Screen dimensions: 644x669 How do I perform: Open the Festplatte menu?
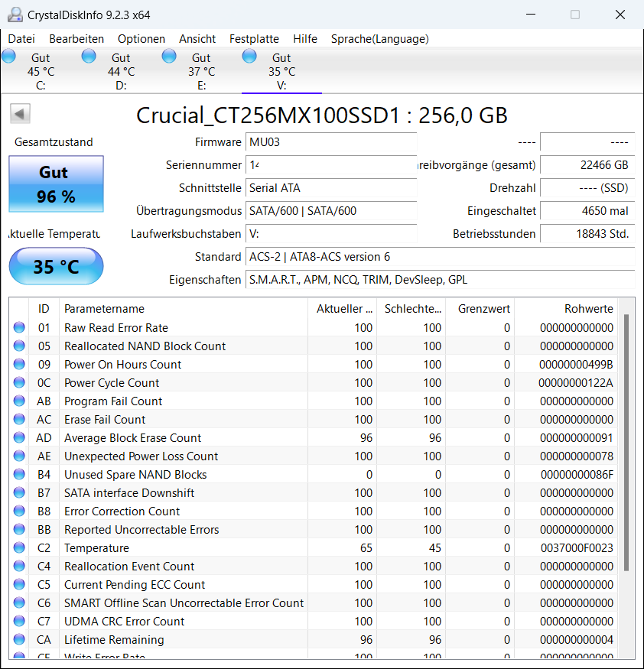tap(254, 38)
